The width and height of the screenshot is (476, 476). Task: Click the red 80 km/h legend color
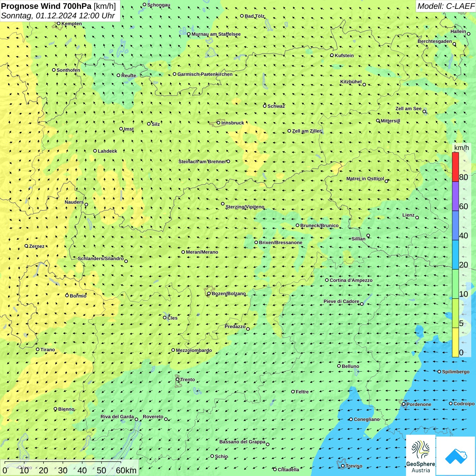pos(455,167)
